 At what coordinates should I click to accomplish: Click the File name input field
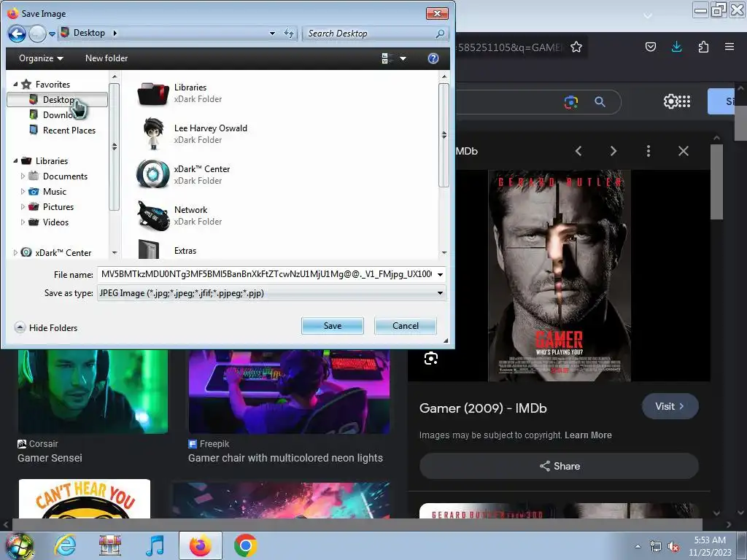[266, 274]
